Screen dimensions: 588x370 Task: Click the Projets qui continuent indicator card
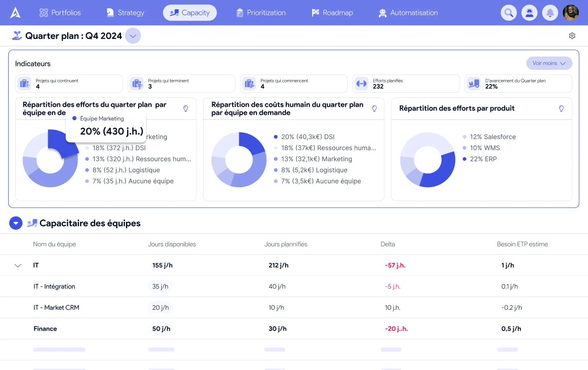(69, 84)
